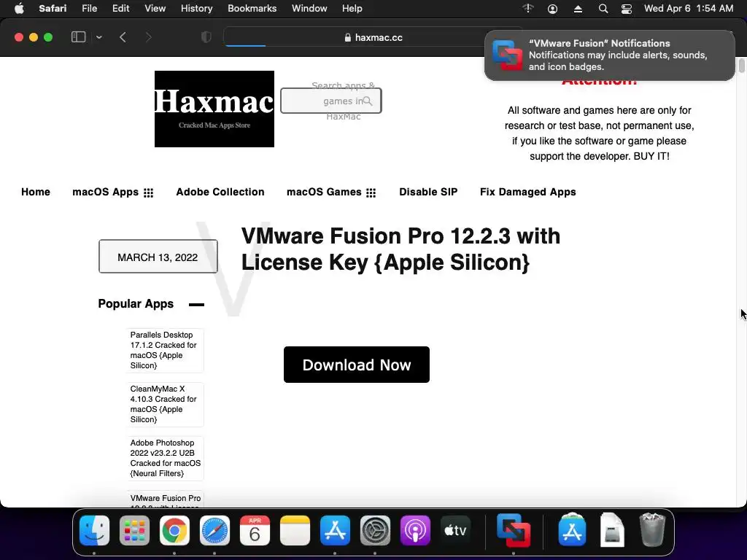Click the user account icon in menu bar

click(553, 9)
